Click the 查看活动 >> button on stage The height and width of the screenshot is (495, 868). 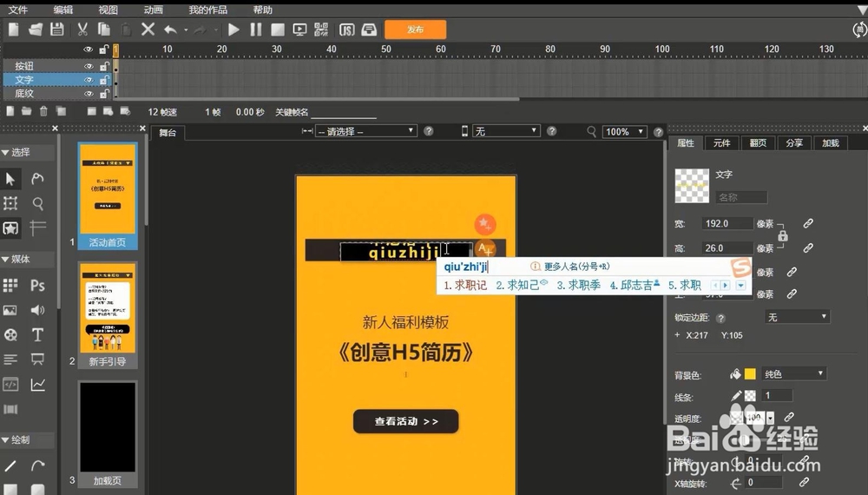click(x=405, y=421)
